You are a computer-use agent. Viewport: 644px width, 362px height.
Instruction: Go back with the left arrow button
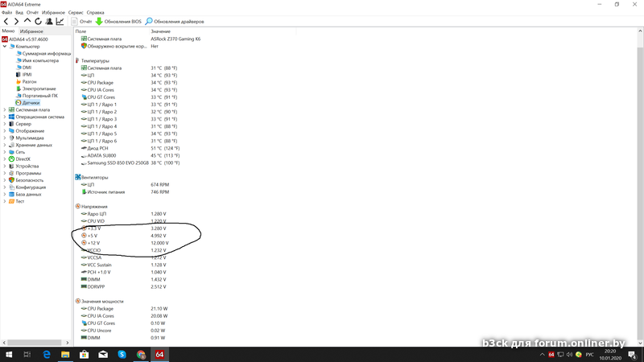[6, 22]
